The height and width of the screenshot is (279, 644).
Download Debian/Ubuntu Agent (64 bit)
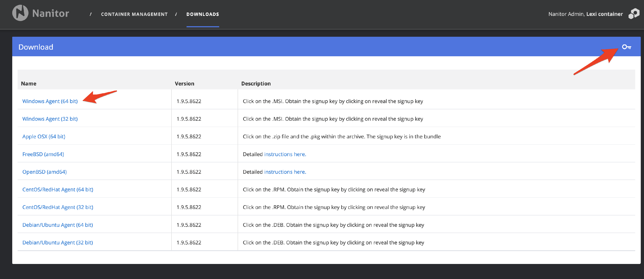pos(58,225)
